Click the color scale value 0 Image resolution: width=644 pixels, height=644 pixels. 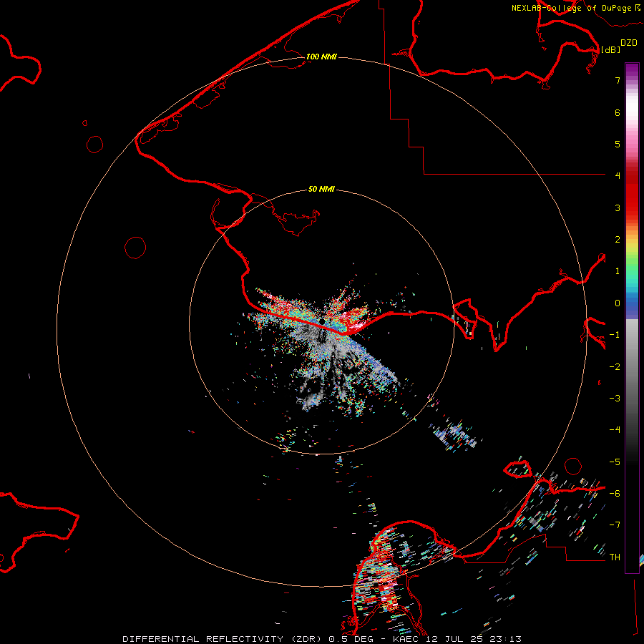pyautogui.click(x=618, y=303)
